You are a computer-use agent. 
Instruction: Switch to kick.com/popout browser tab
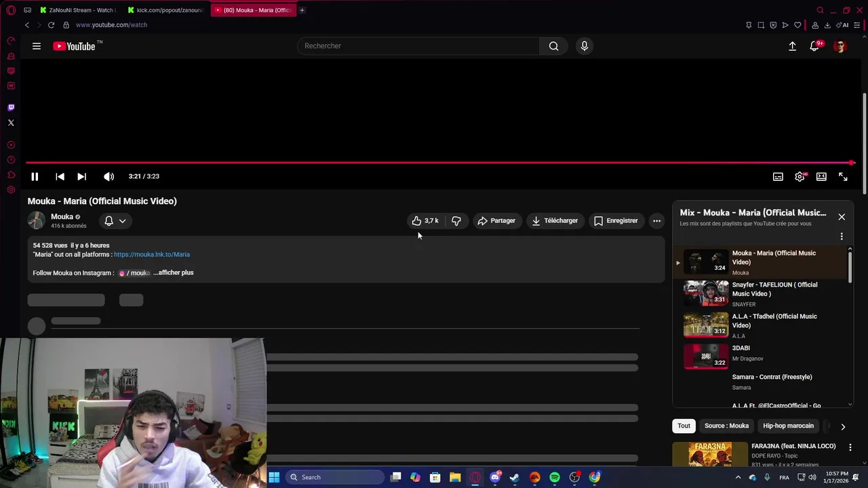[166, 10]
